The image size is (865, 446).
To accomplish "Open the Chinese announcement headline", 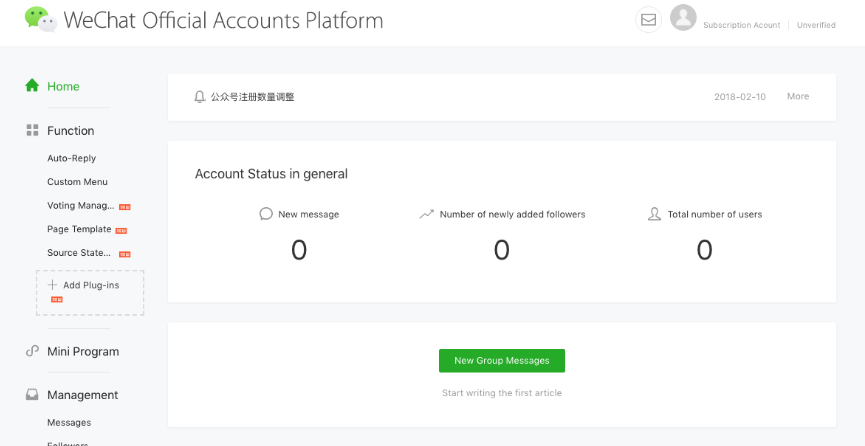I will (x=252, y=97).
